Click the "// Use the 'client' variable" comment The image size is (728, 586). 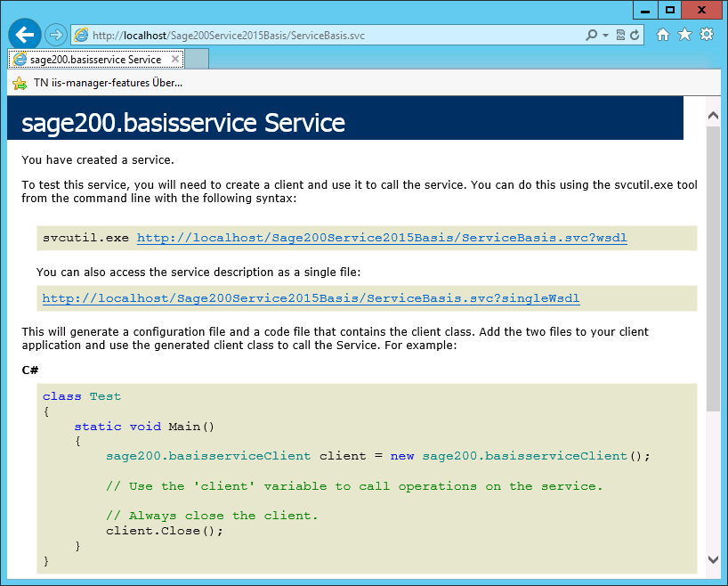(354, 486)
